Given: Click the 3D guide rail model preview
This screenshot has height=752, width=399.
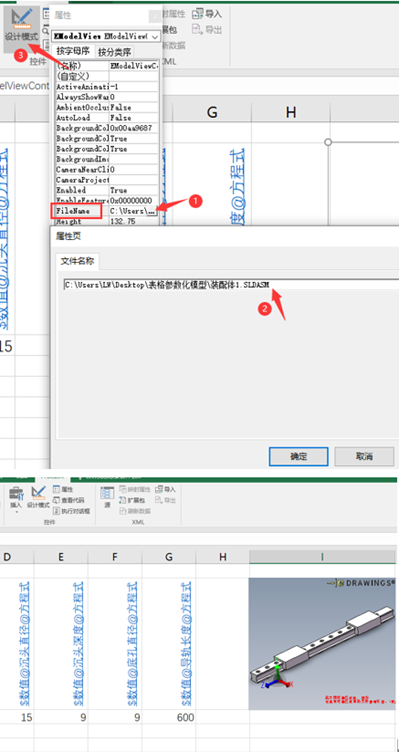Looking at the screenshot, I should coord(322,644).
